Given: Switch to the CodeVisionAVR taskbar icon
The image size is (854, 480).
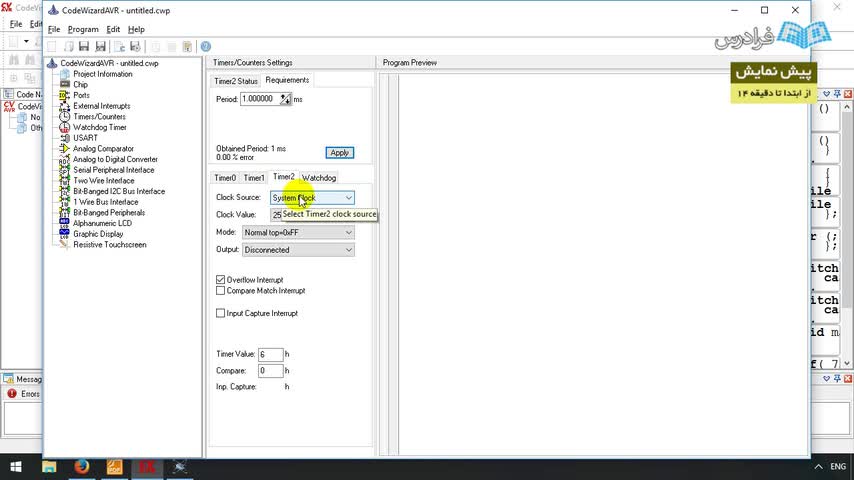Looking at the screenshot, I should [x=147, y=467].
